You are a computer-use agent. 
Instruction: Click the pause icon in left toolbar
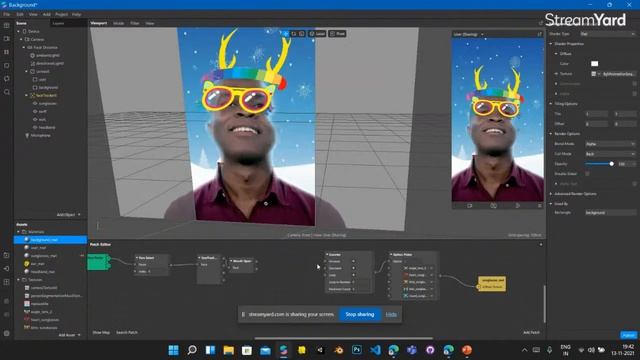tap(7, 52)
